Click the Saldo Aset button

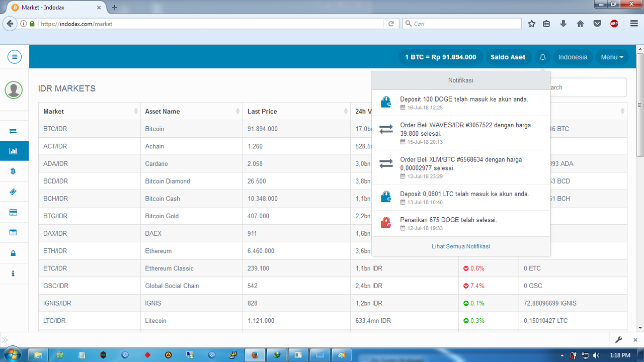508,57
